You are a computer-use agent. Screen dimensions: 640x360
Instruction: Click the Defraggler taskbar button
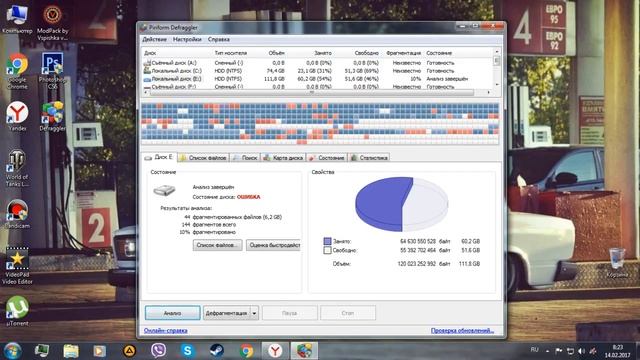[x=304, y=351]
